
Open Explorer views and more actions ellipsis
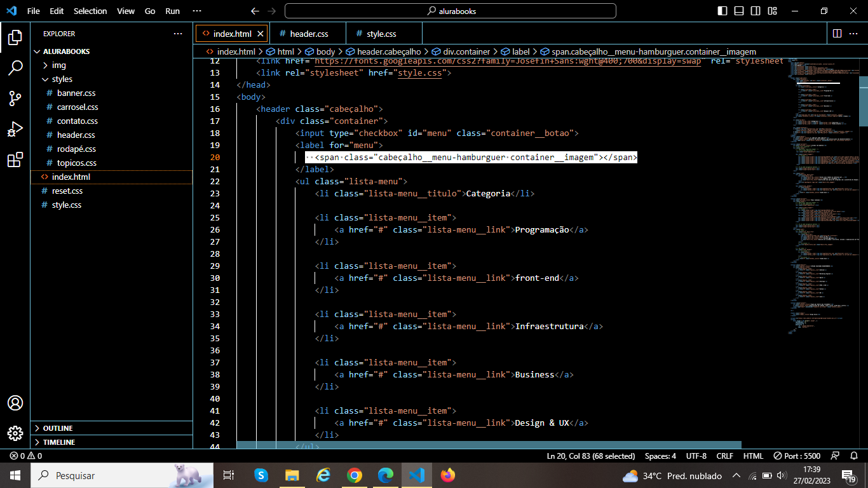tap(178, 34)
